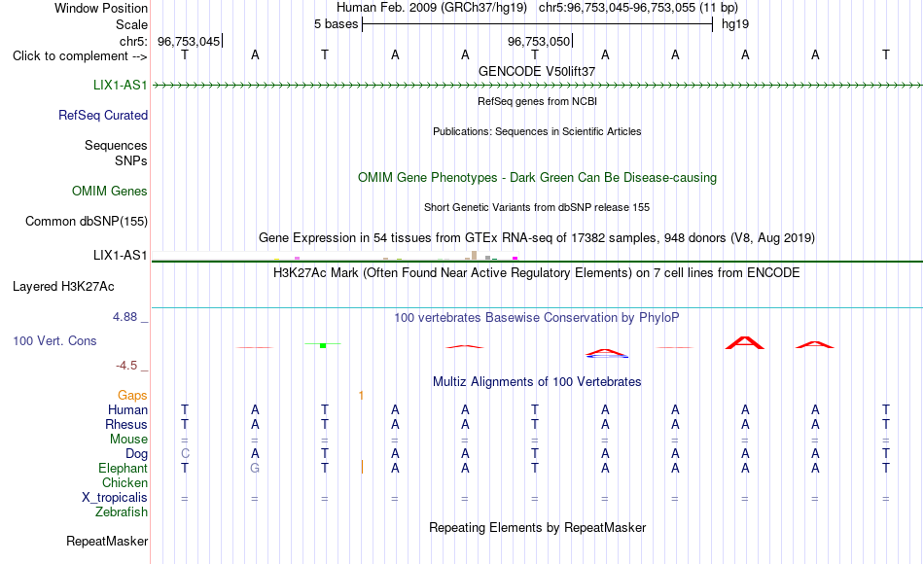Select the Mouse alignment row label
Screen dimensions: 924x564
128,440
